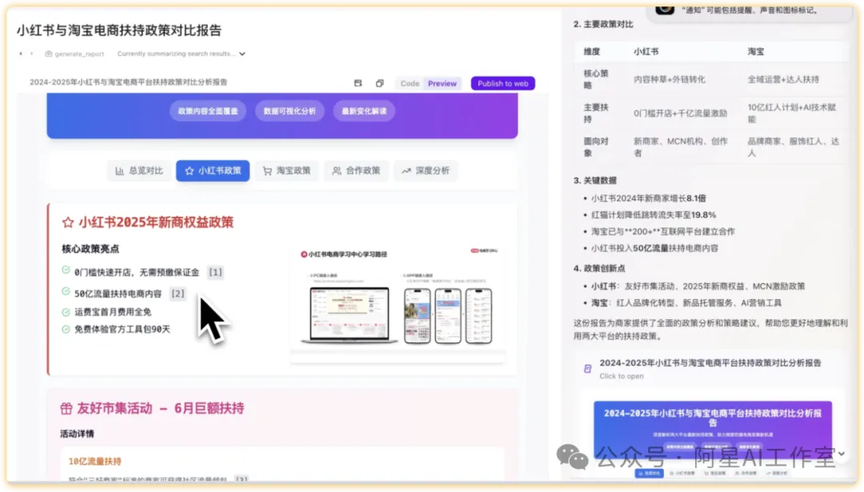Click the Publish to web button
This screenshot has height=492, width=864.
pos(503,84)
